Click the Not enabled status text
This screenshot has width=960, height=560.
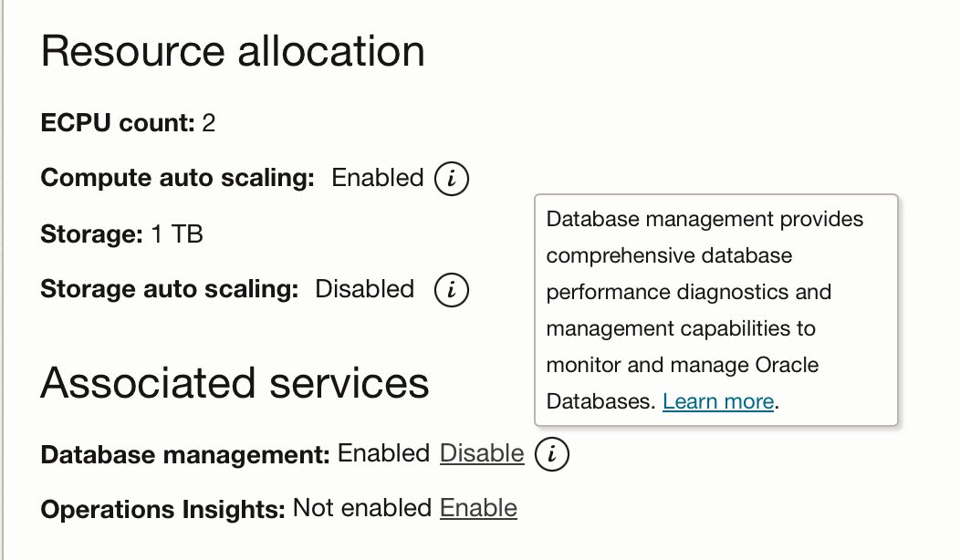point(362,508)
